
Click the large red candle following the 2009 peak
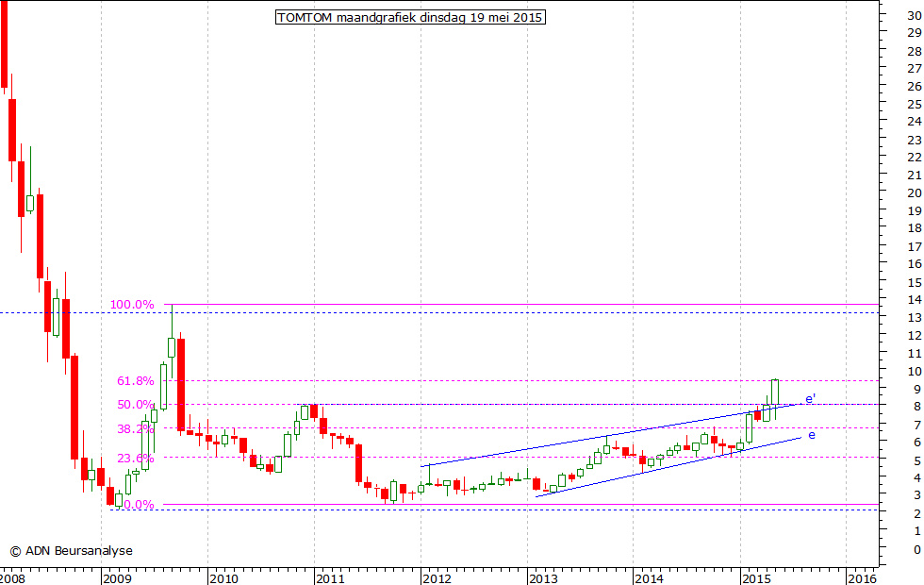181,385
